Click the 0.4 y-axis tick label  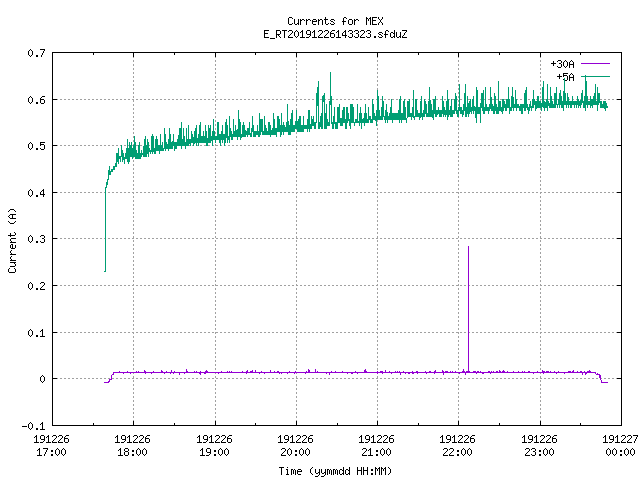pos(36,193)
